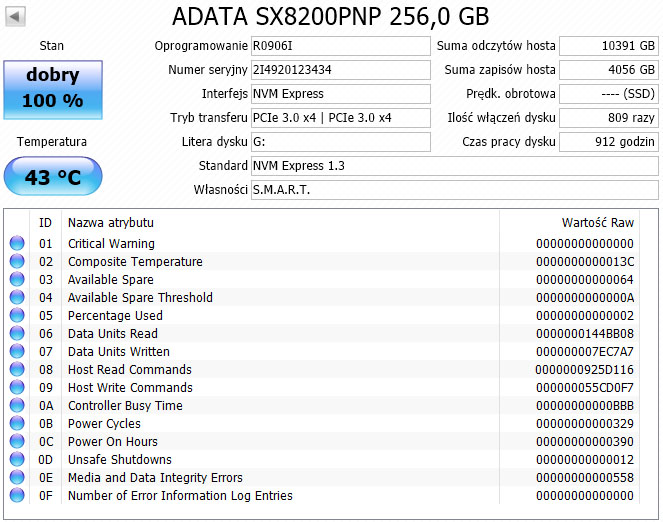Click the status circle beside Critical Warning
Screen dimensions: 663x522
point(17,243)
